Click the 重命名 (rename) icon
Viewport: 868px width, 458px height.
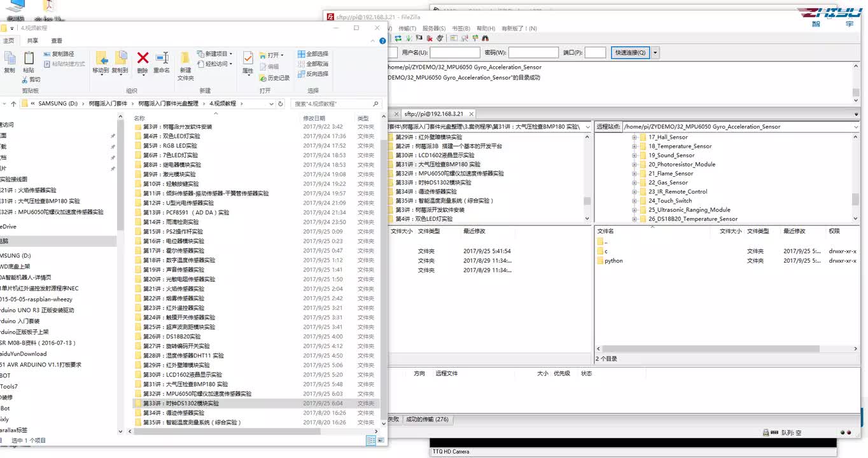(162, 58)
